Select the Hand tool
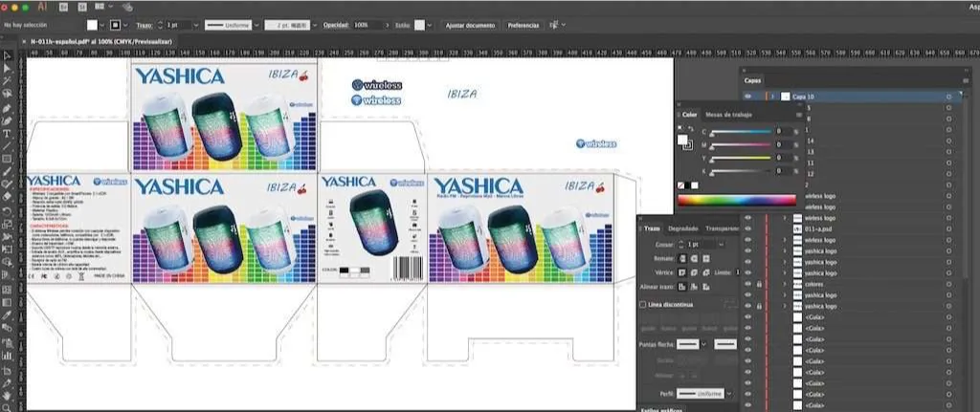Viewport: 980px width, 412px height. [8, 393]
